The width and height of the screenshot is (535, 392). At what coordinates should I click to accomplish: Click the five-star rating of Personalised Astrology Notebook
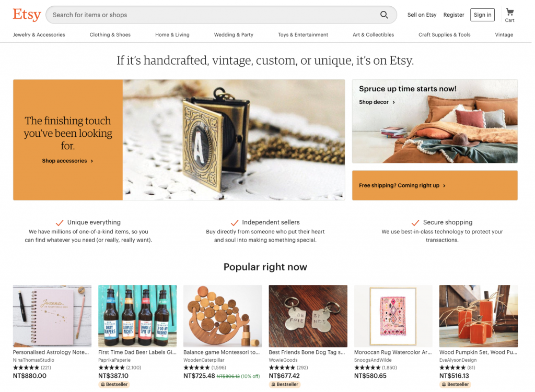click(26, 367)
